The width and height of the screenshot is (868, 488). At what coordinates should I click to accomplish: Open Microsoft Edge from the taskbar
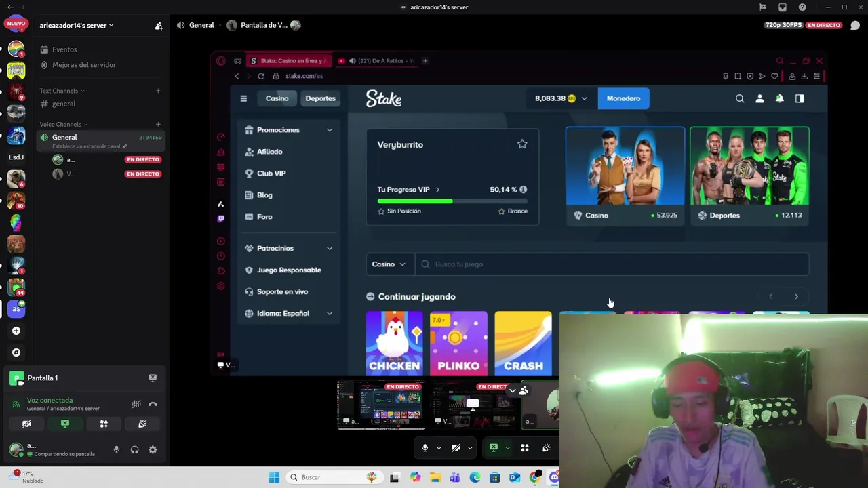[475, 477]
